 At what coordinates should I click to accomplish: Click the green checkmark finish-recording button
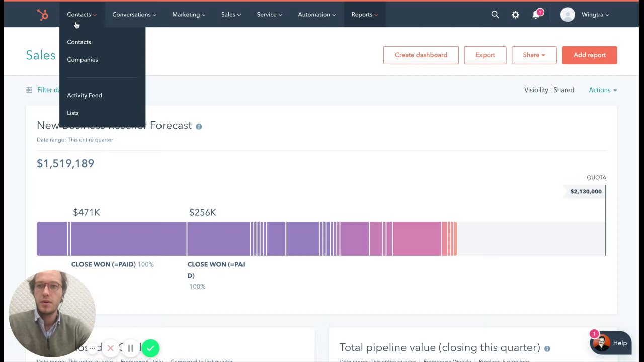[x=150, y=348]
